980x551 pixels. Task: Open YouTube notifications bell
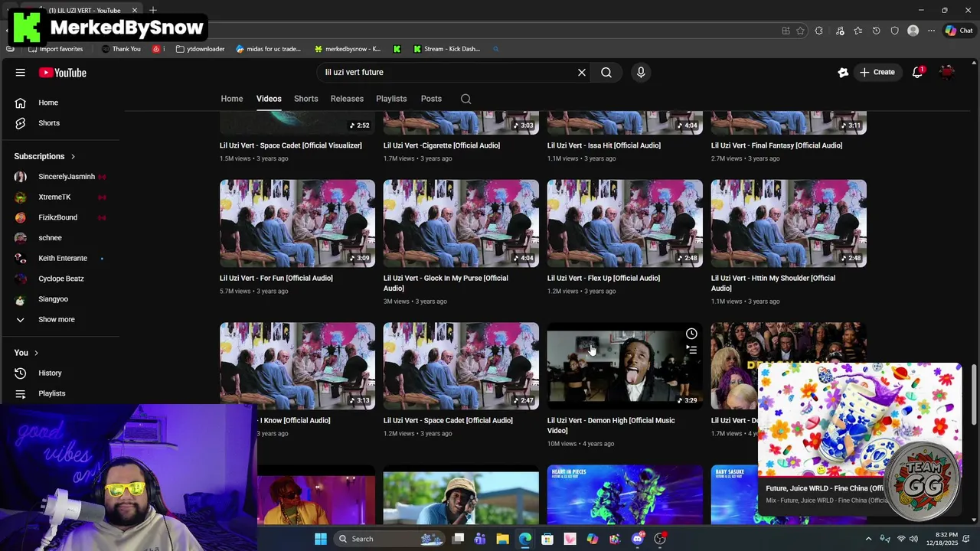[x=917, y=73]
